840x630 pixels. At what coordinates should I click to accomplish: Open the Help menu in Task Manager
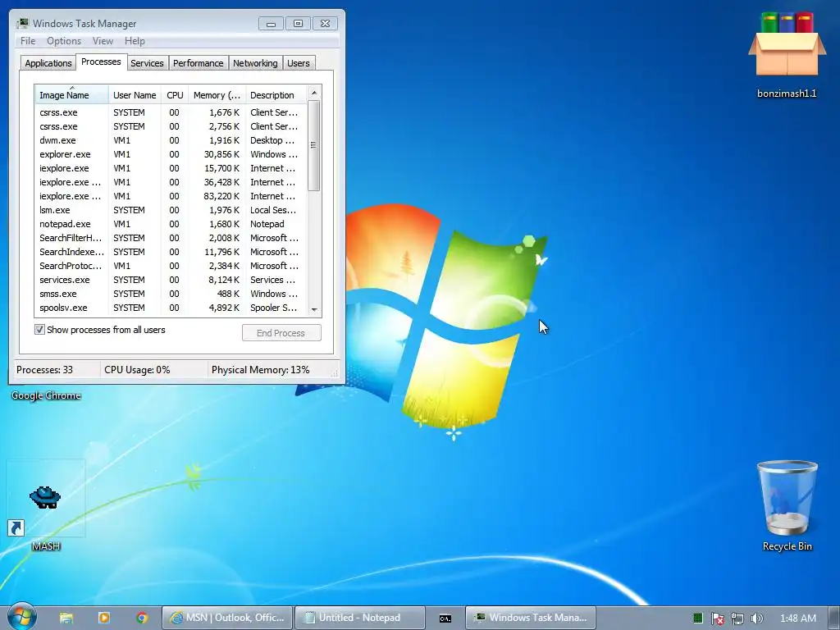point(135,41)
